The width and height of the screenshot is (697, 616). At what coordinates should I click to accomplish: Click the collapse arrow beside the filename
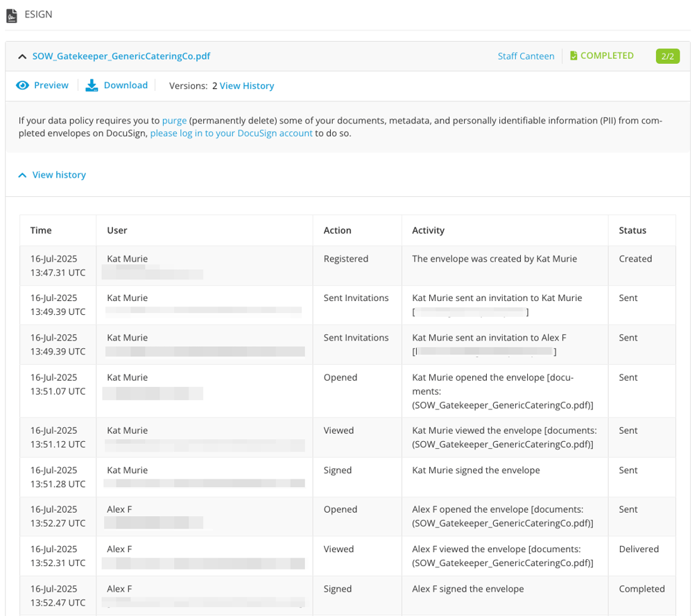pyautogui.click(x=23, y=55)
